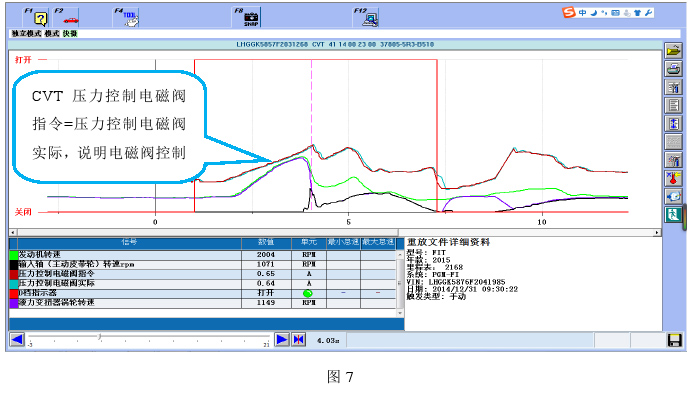This screenshot has height=394, width=689.
Task: Click the blue play forward button
Action: click(x=282, y=340)
